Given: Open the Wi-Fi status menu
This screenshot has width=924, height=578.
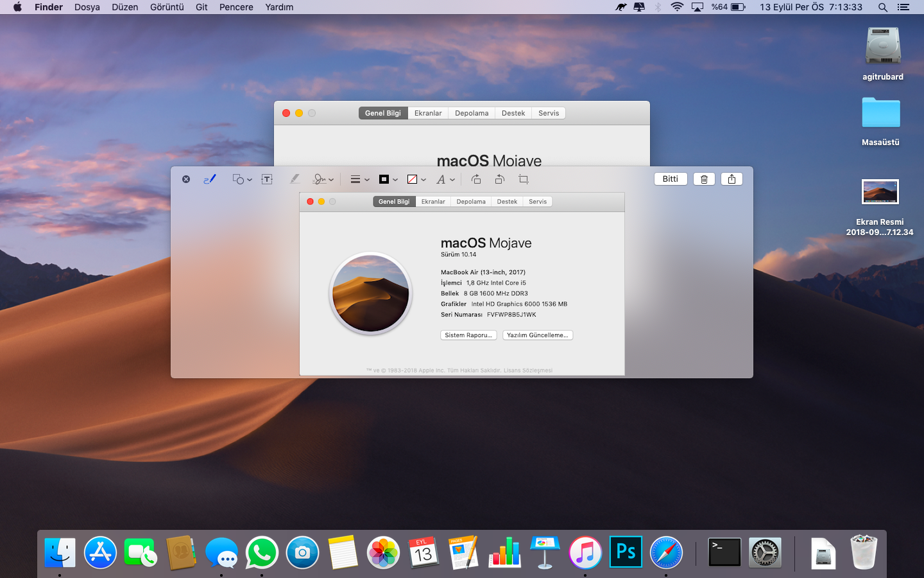Looking at the screenshot, I should click(x=677, y=7).
